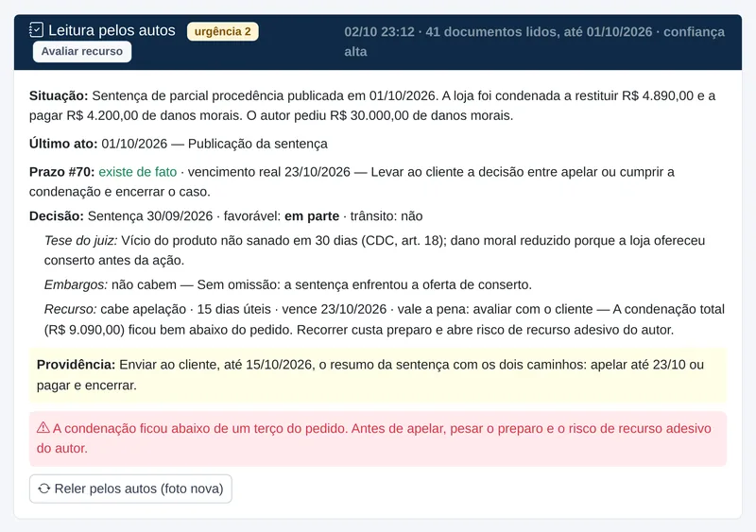Click the bold 'em parte' text
This screenshot has height=532, width=756.
pos(312,216)
